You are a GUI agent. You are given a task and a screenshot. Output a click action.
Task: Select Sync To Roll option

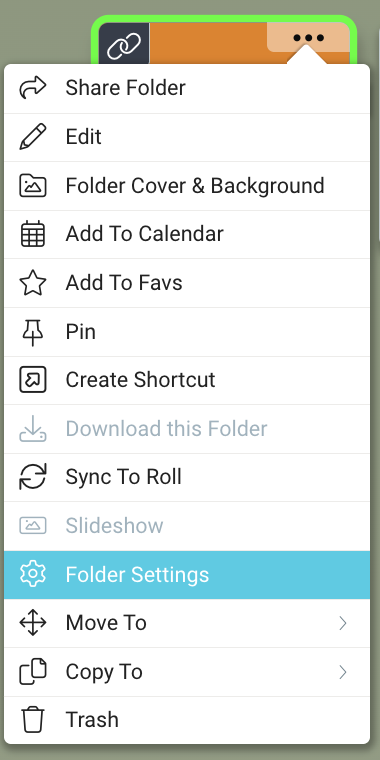(187, 477)
